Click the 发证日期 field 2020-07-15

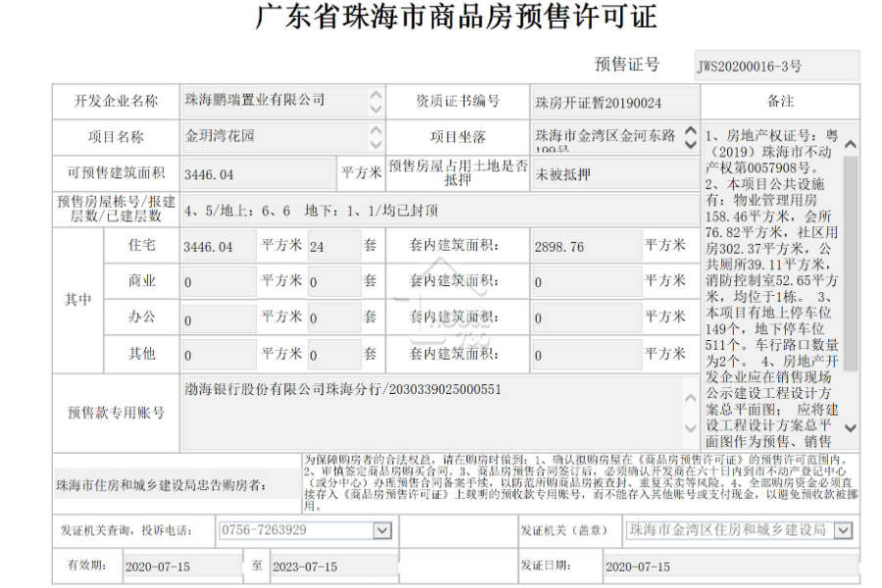tap(731, 566)
